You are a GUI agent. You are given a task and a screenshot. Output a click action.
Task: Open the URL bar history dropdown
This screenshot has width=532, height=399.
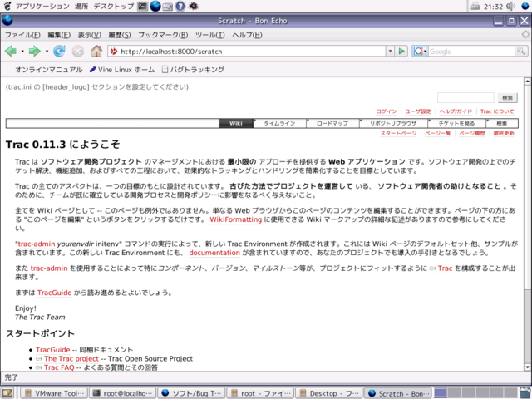tap(390, 52)
